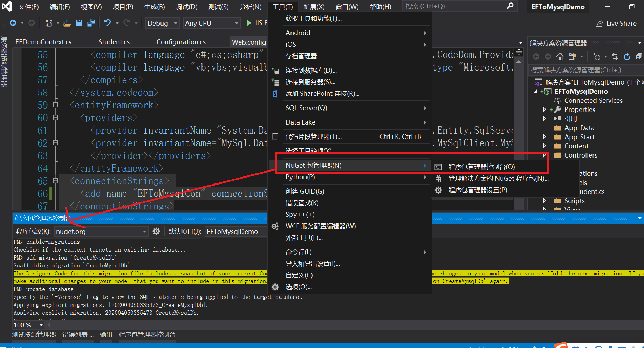Switch to the EFDemoContext.cs tab
This screenshot has width=644, height=348.
coord(43,42)
